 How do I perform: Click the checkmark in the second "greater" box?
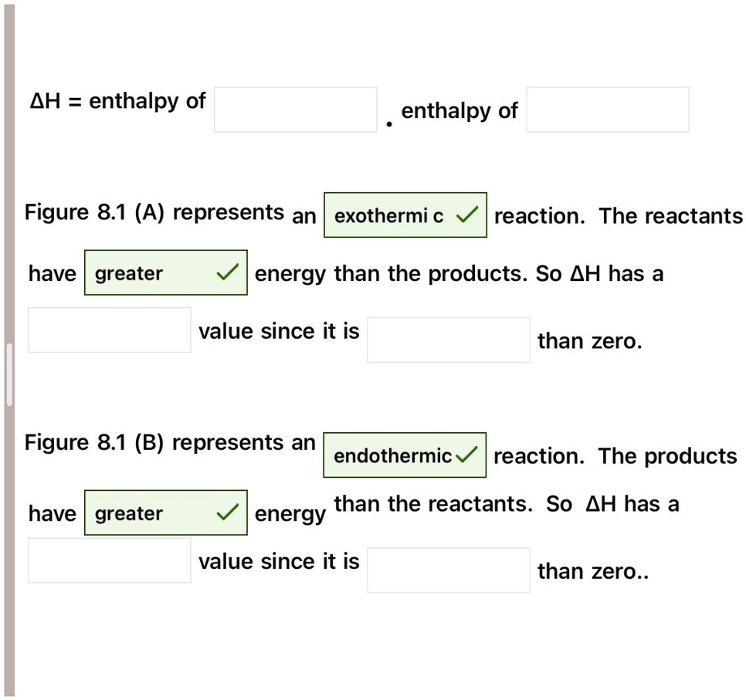(x=227, y=512)
